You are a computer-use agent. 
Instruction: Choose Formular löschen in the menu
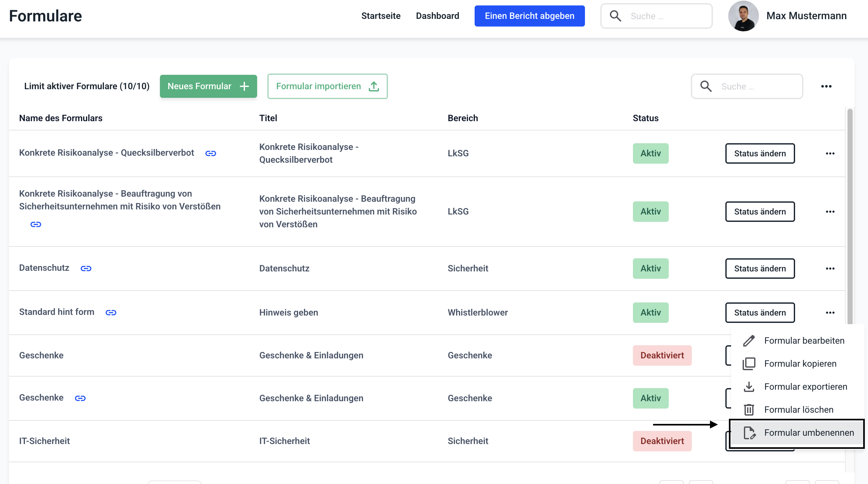(798, 410)
